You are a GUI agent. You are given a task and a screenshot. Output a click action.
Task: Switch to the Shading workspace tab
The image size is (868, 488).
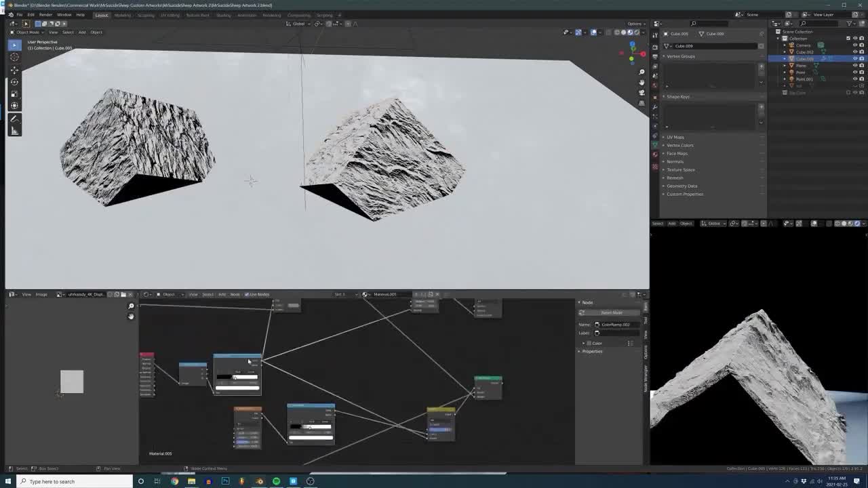[223, 15]
